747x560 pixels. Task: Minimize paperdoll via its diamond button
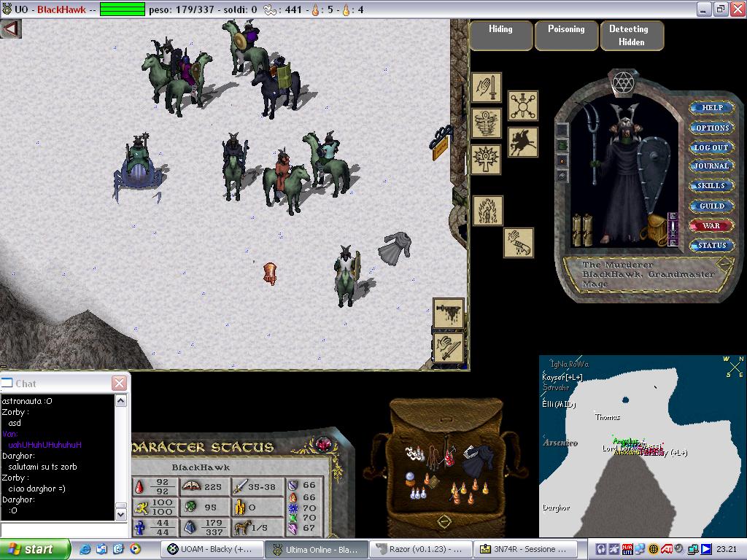pos(724,264)
